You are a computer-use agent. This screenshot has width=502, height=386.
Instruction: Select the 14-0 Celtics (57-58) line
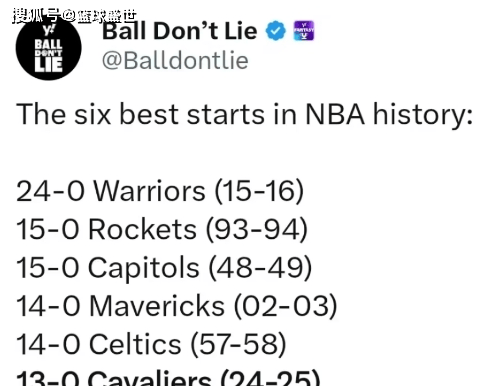(151, 345)
